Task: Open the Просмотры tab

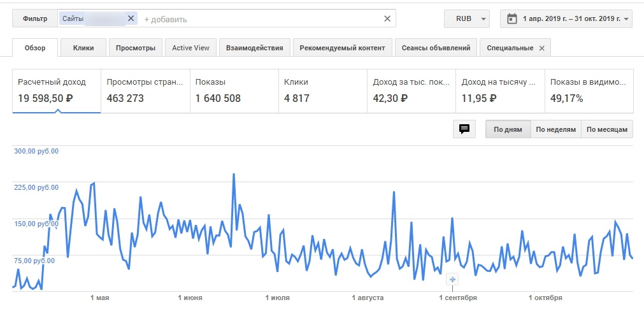Action: (x=136, y=48)
